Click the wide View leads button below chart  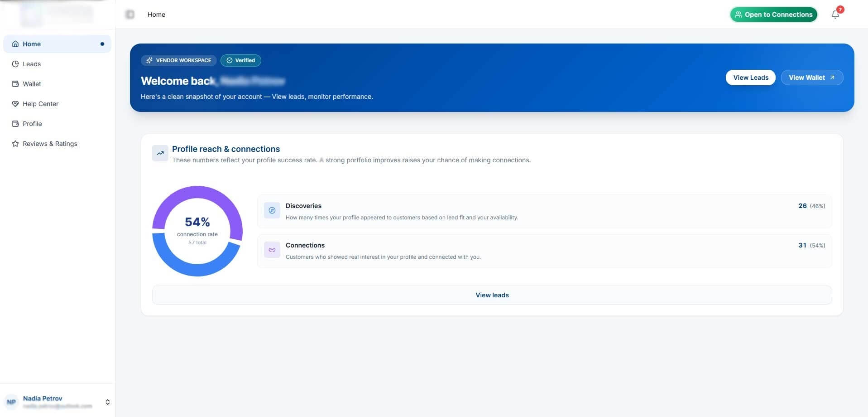[x=492, y=295]
